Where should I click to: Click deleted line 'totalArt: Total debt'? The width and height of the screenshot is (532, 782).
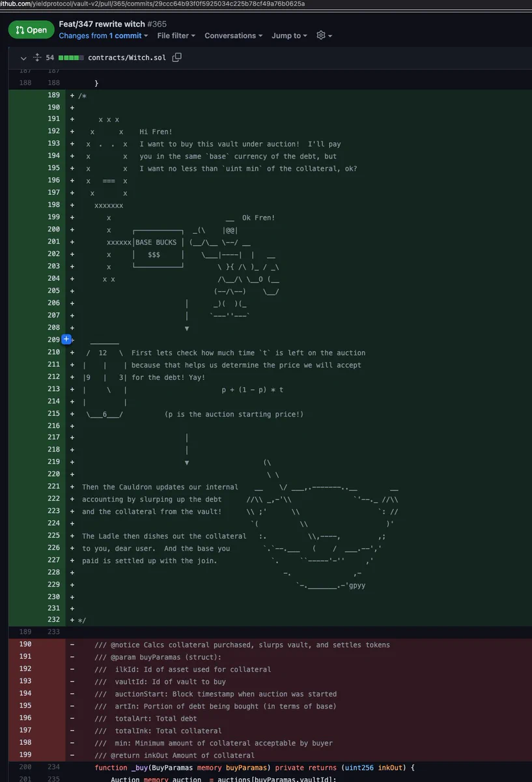tap(145, 719)
